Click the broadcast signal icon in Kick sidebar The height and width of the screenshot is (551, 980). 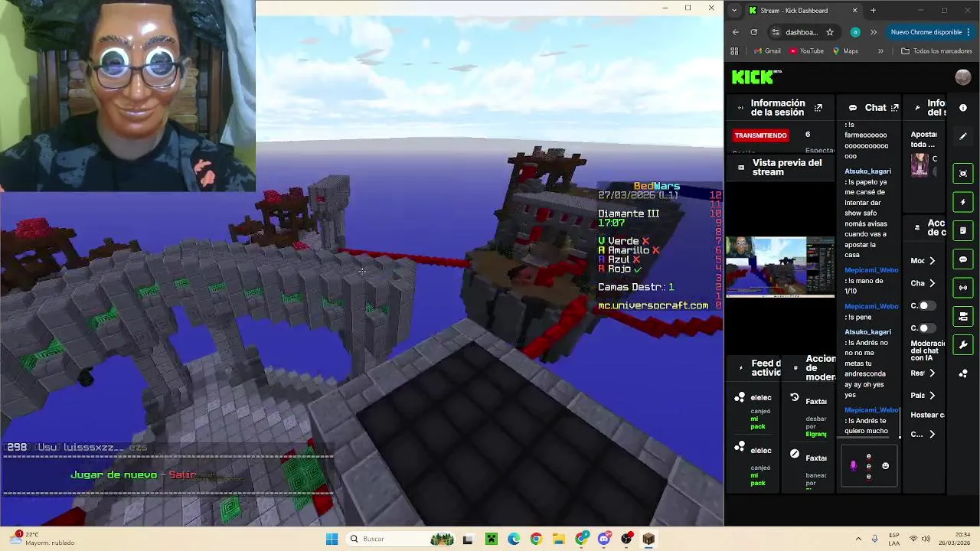pos(963,288)
